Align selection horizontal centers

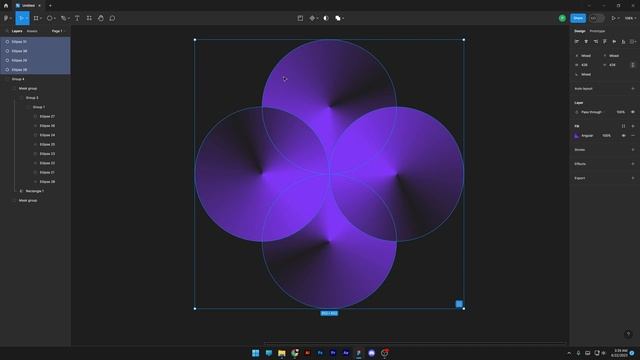click(x=586, y=42)
